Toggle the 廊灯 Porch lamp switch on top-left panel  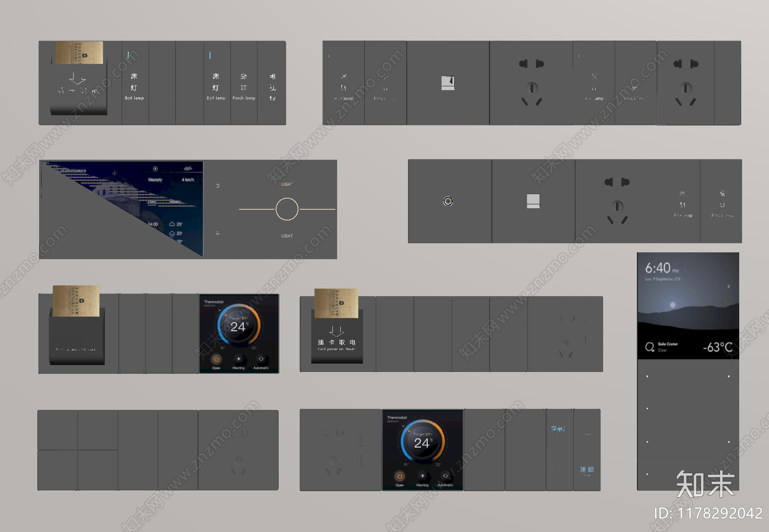point(244,83)
